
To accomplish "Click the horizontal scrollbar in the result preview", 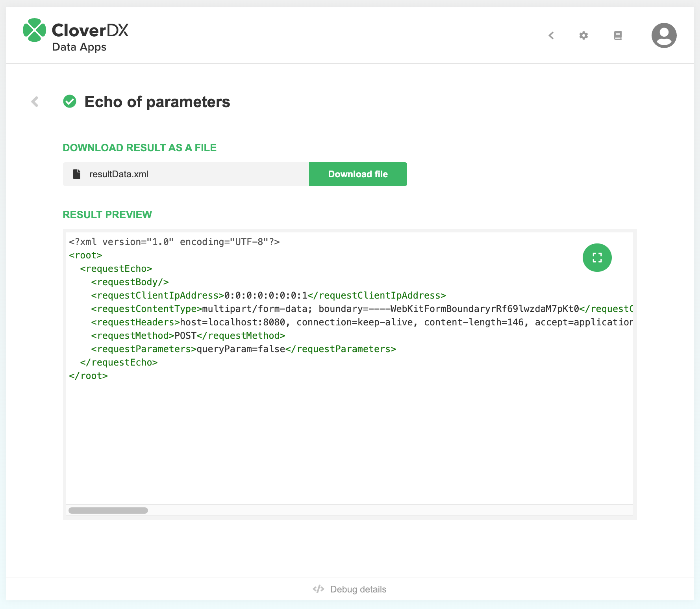I will (x=108, y=511).
